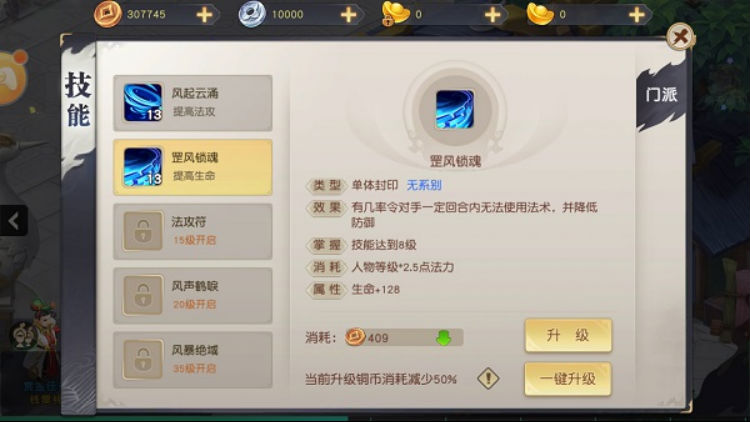Click the 一键升级 button

click(568, 379)
